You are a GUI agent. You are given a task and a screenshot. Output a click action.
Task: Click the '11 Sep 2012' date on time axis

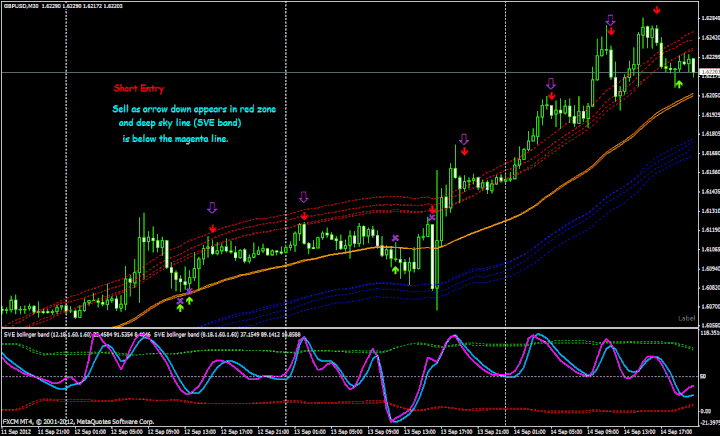(16, 432)
